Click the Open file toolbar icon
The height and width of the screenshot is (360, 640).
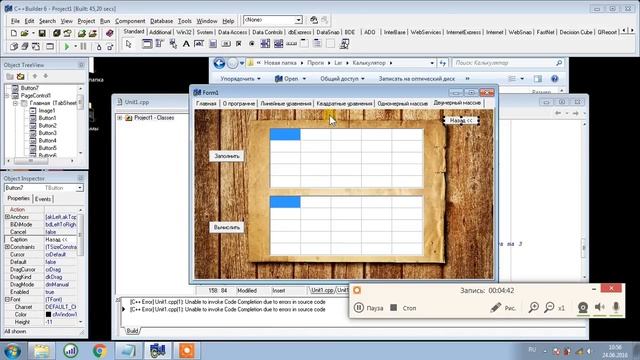(24, 33)
